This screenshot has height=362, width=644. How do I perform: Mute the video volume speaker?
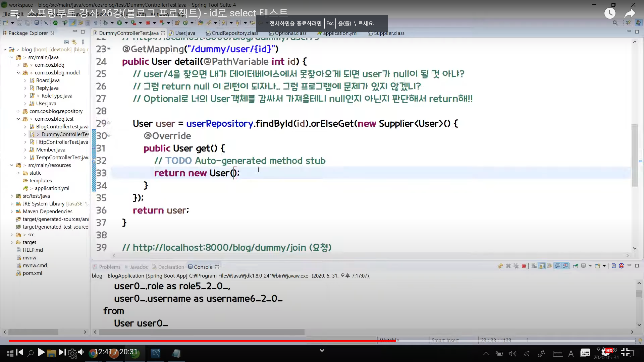[80, 352]
